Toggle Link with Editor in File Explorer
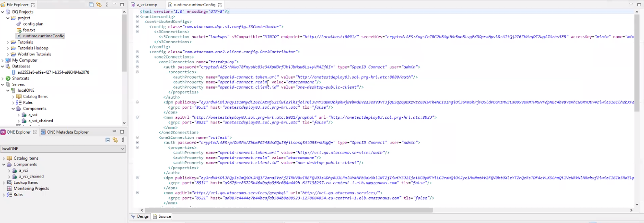Screen dimensions: 644x223 tap(99, 5)
